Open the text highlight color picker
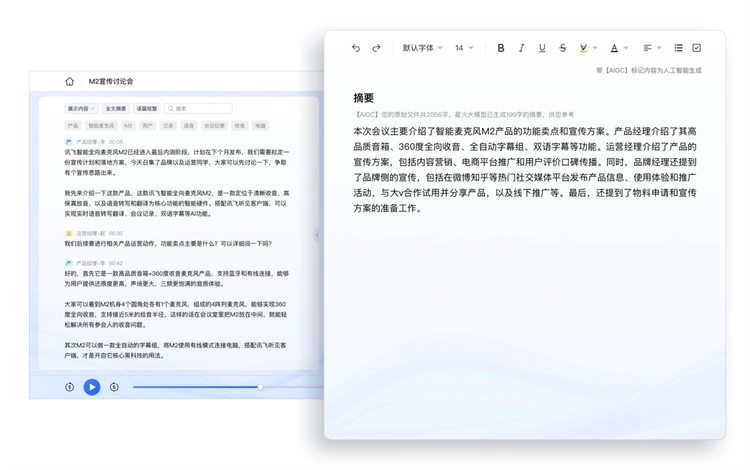 coord(588,48)
